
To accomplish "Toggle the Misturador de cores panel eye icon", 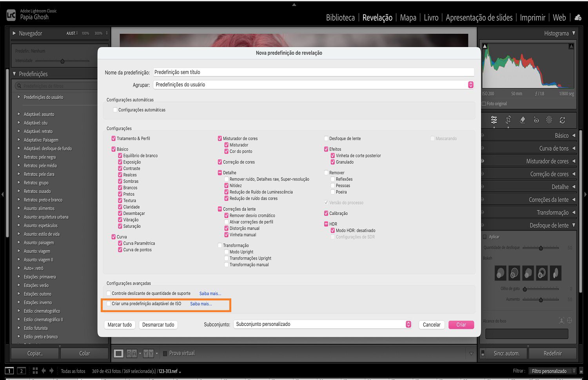I will coord(482,161).
